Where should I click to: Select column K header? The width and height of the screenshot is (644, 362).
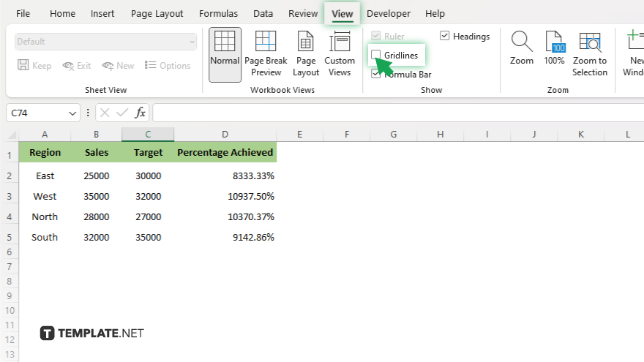(581, 135)
